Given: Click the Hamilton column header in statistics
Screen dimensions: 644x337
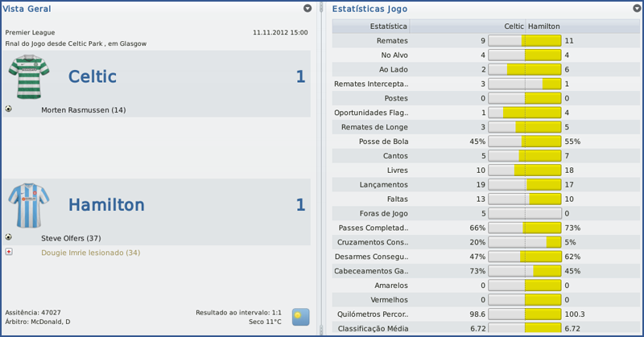Looking at the screenshot, I should pos(545,27).
